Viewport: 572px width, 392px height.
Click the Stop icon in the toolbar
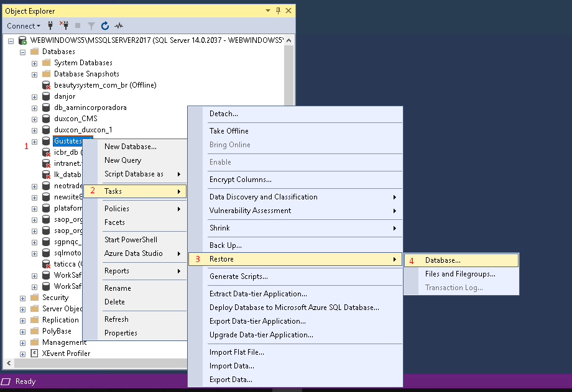[x=78, y=26]
